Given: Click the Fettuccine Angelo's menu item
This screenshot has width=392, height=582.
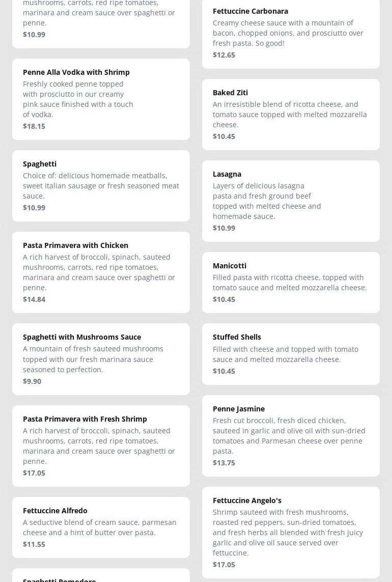Looking at the screenshot, I should [x=247, y=501].
